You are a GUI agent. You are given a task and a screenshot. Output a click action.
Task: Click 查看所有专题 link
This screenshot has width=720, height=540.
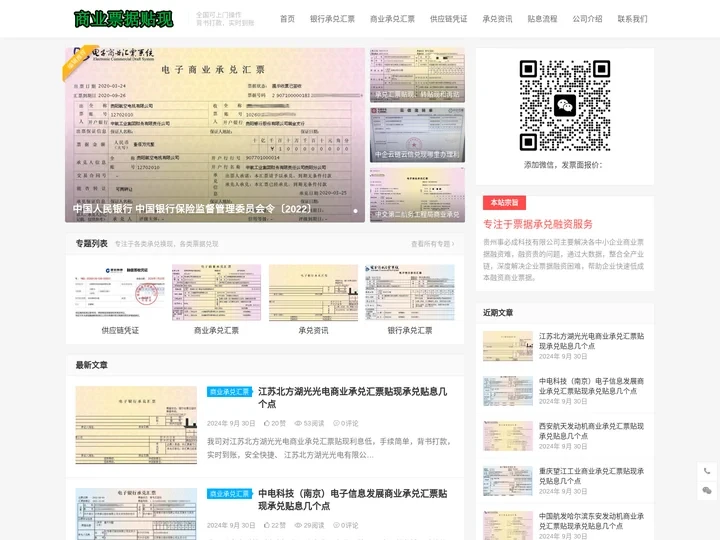433,244
